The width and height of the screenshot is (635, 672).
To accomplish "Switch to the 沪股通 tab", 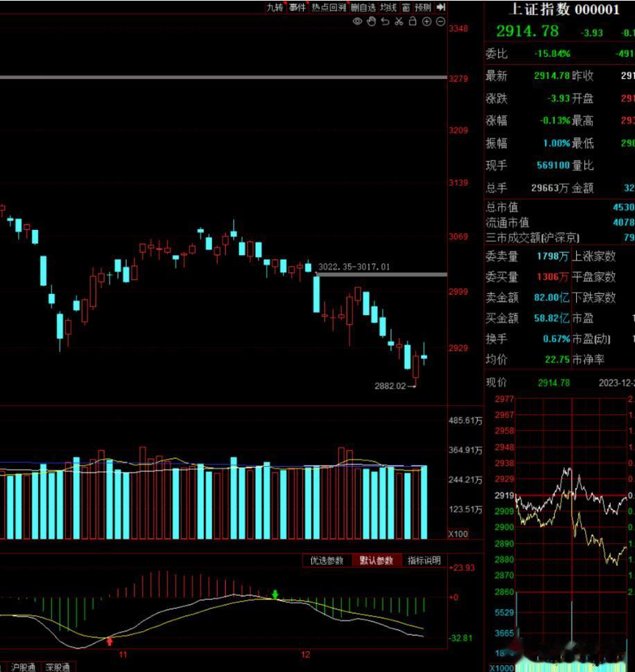I will (23, 667).
